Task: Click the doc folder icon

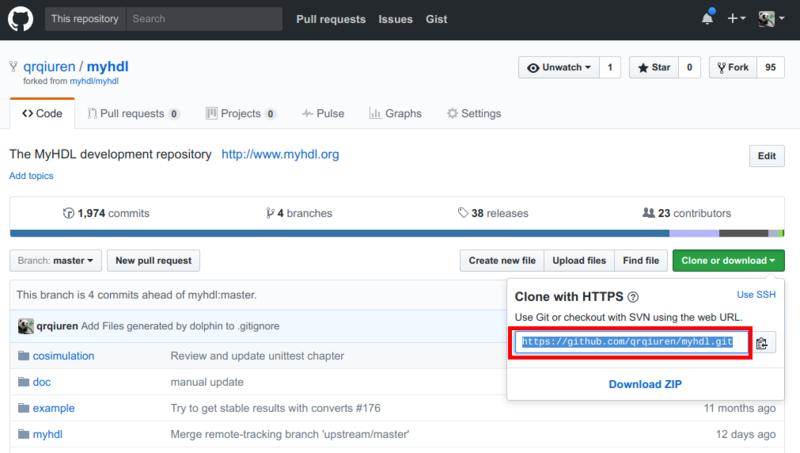Action: tap(23, 382)
